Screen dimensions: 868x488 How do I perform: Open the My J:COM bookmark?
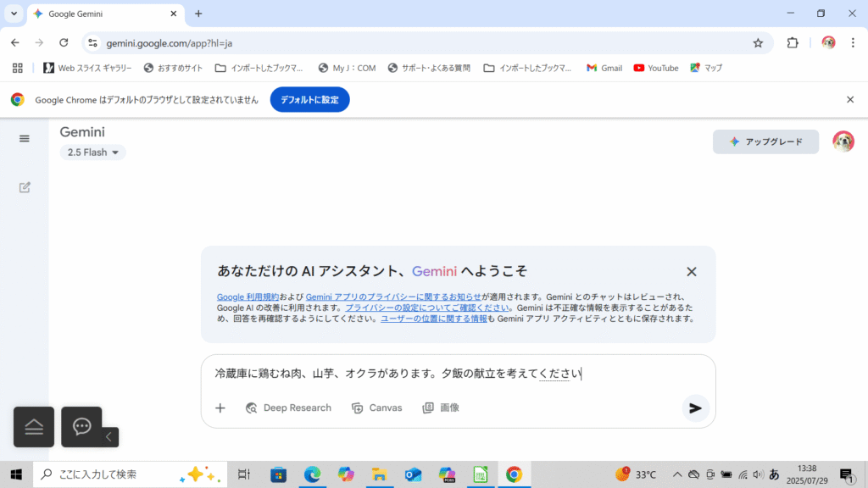point(347,68)
